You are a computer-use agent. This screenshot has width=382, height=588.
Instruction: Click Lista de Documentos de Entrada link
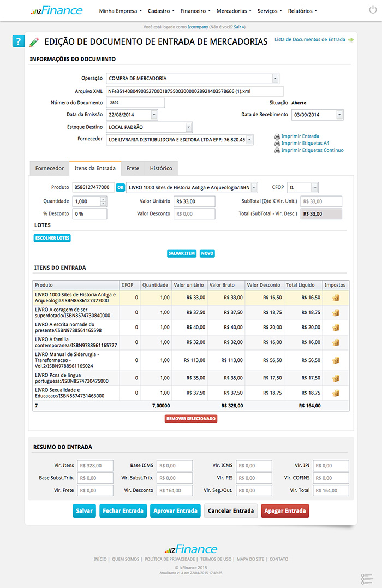click(309, 40)
